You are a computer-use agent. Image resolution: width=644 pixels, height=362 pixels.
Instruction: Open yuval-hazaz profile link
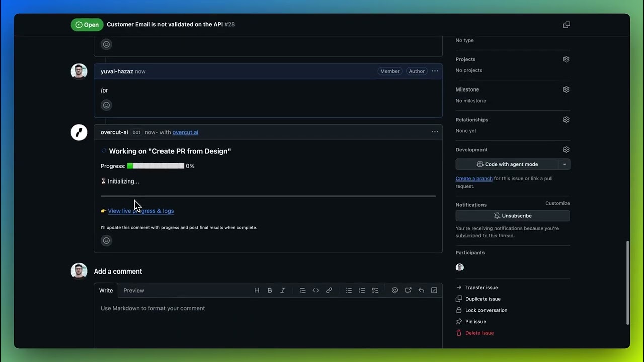[x=117, y=71]
